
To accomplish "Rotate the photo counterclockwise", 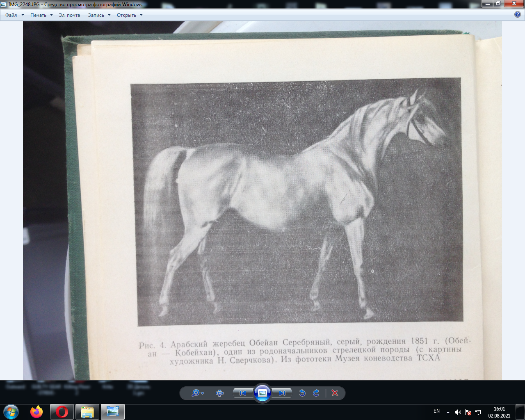I will click(302, 393).
